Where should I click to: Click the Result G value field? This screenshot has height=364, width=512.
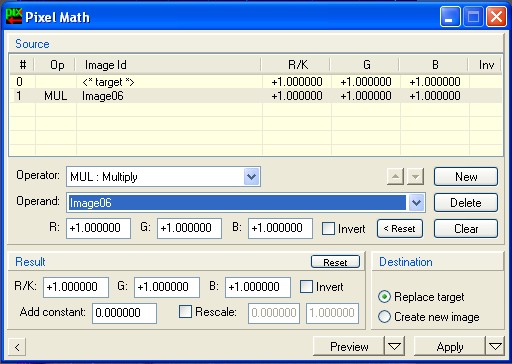pos(167,287)
